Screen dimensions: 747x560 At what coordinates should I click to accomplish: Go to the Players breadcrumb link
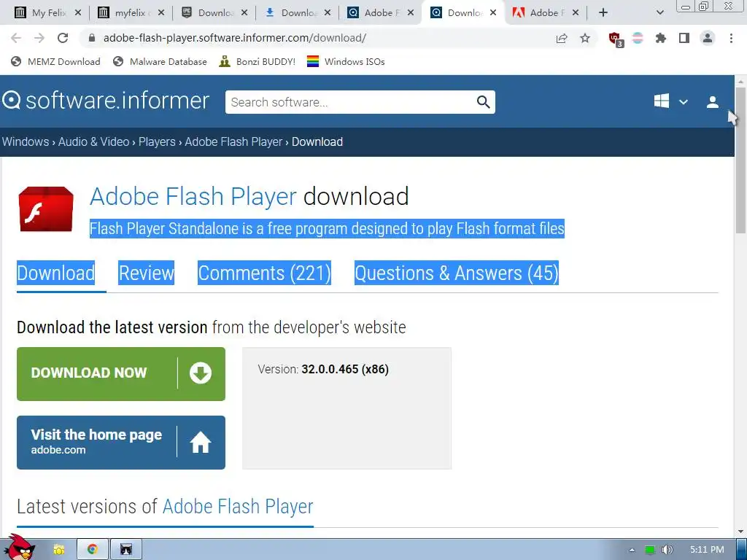coord(158,142)
